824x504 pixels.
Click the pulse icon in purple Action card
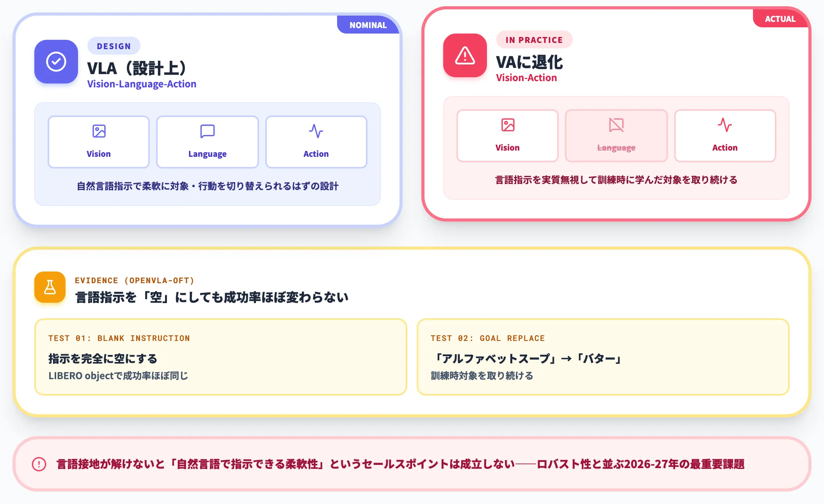point(316,131)
